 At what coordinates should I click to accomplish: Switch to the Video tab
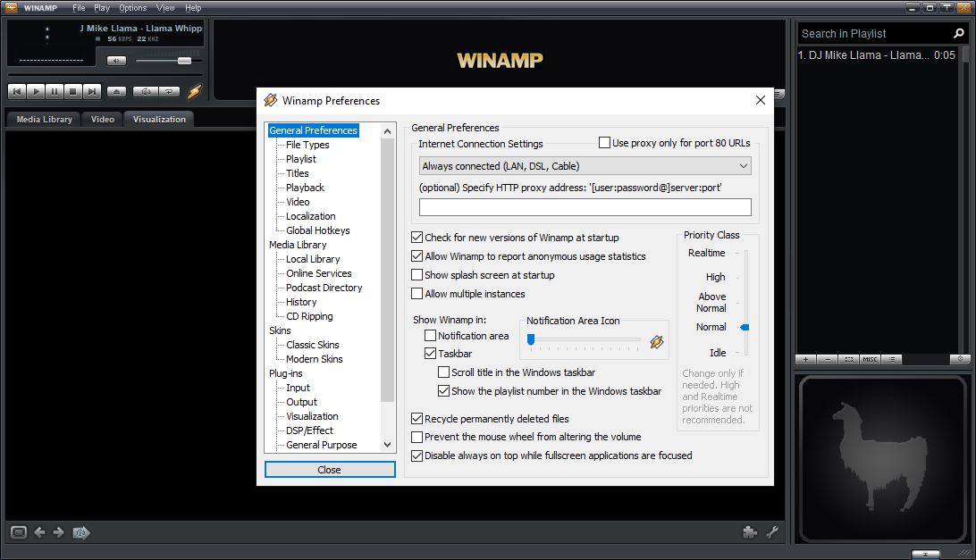pyautogui.click(x=102, y=119)
